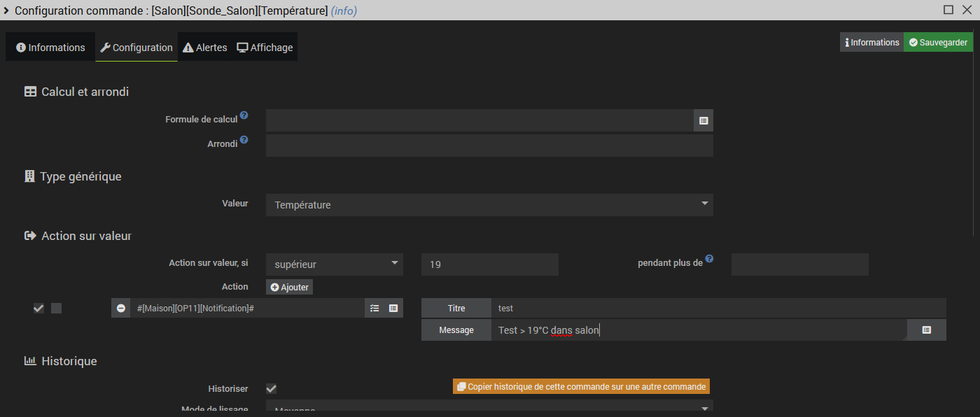Image resolution: width=980 pixels, height=417 pixels.
Task: Switch to the Affichage tab
Action: [265, 48]
